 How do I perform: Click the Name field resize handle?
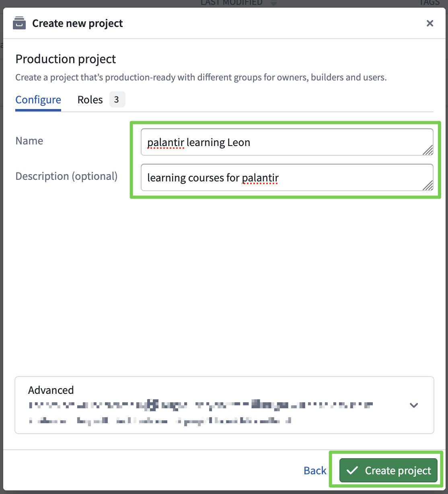(429, 150)
